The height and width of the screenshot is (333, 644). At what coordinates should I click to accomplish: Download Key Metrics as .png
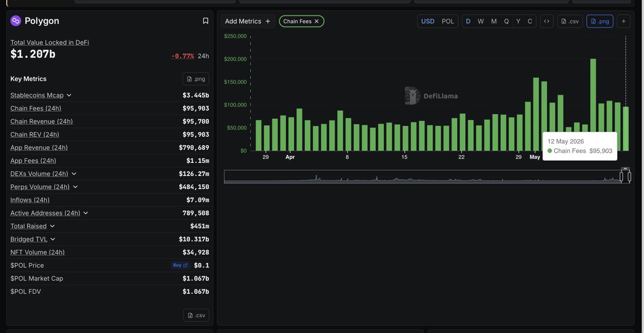click(x=196, y=79)
